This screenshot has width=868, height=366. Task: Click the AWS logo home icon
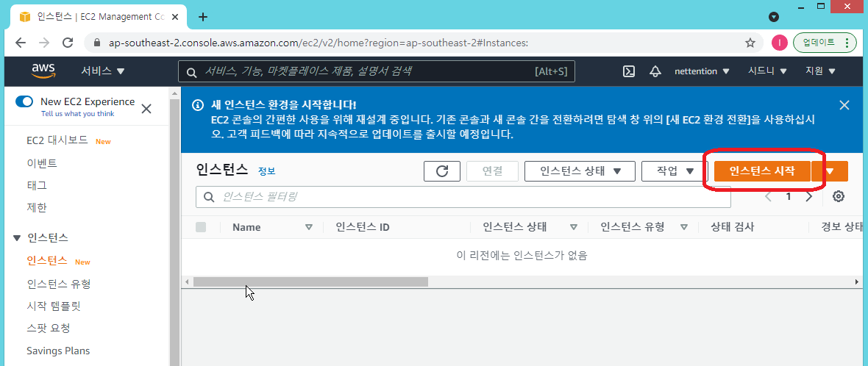pos(43,71)
